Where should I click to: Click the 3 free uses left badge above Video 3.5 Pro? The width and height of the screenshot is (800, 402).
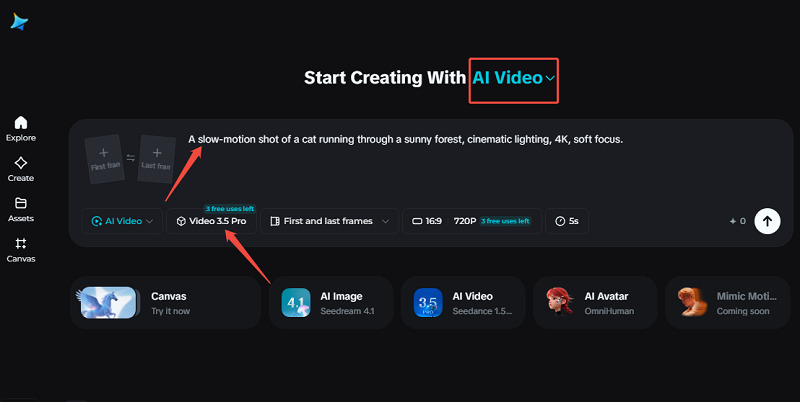(x=230, y=209)
